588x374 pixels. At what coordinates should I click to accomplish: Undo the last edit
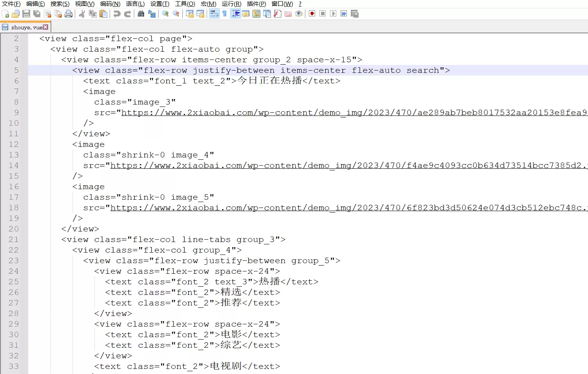(117, 14)
